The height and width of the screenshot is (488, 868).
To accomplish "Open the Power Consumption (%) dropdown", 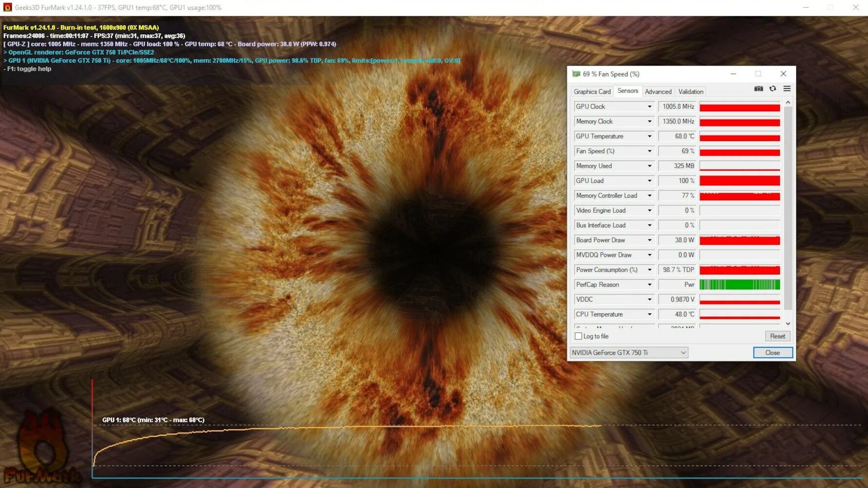I will 650,270.
